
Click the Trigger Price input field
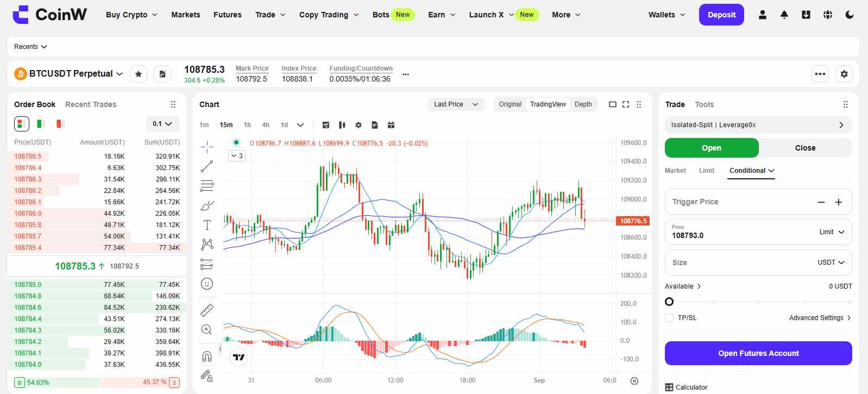[x=739, y=202]
